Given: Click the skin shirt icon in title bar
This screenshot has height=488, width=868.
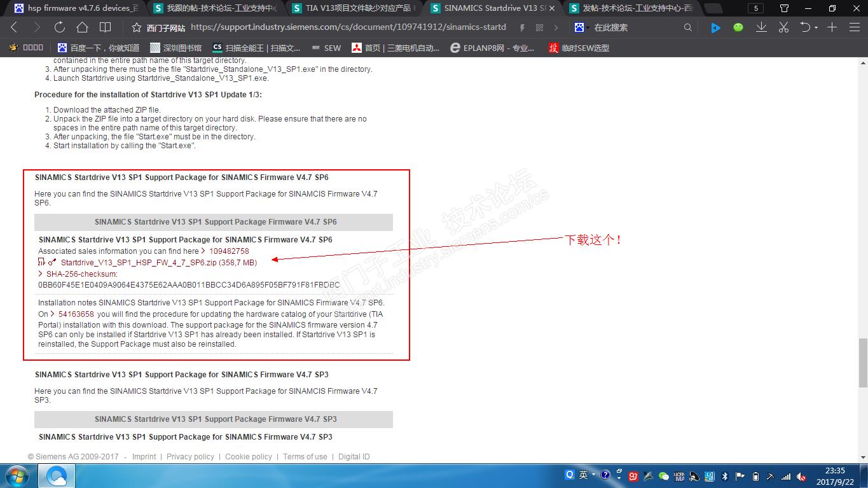Looking at the screenshot, I should point(783,8).
